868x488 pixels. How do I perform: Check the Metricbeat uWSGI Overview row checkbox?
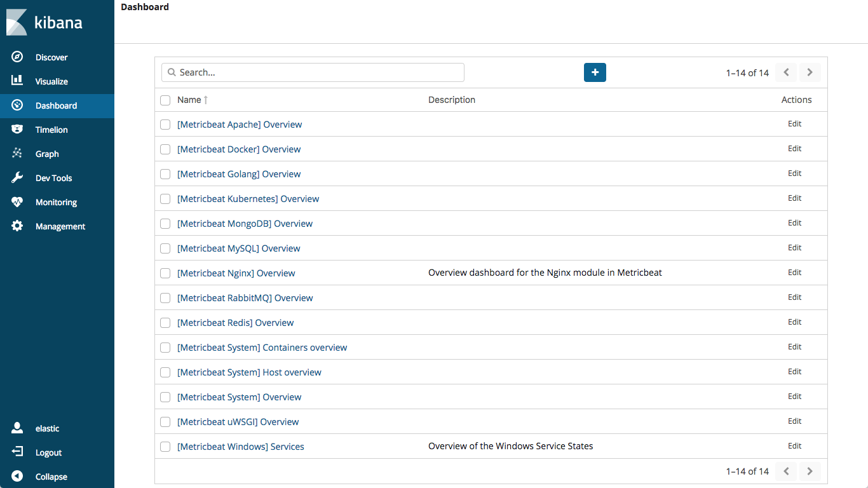point(165,422)
